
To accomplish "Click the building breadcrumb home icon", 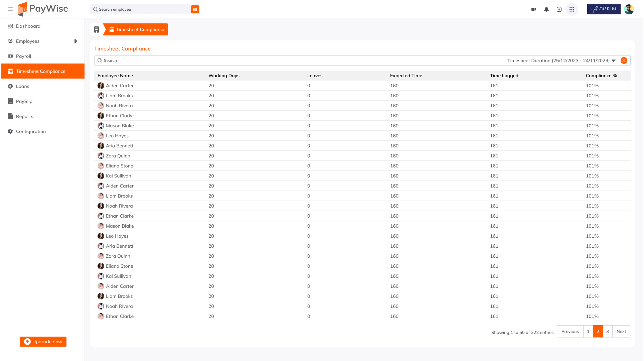I will [x=97, y=29].
